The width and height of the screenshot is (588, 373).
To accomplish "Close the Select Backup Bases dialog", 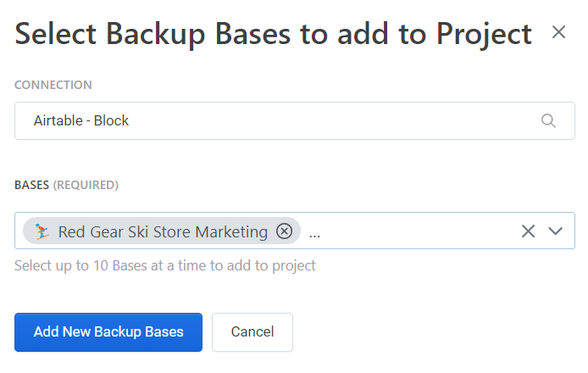I will tap(558, 33).
